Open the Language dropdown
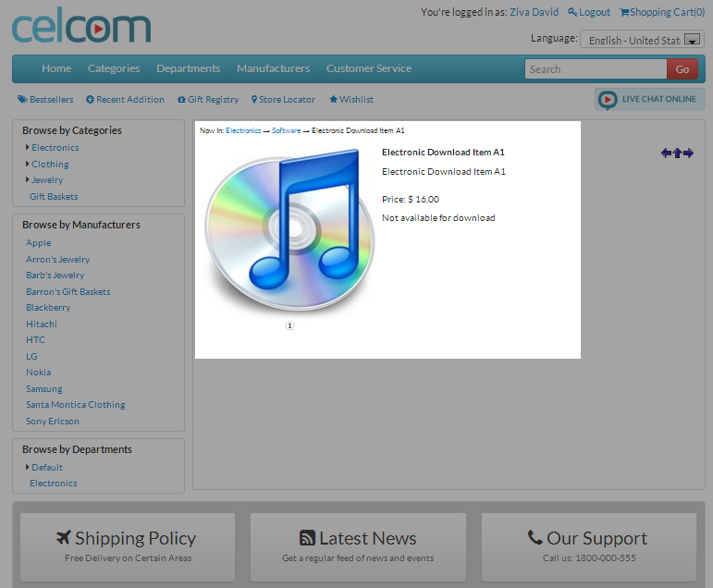The image size is (713, 588). tap(642, 40)
